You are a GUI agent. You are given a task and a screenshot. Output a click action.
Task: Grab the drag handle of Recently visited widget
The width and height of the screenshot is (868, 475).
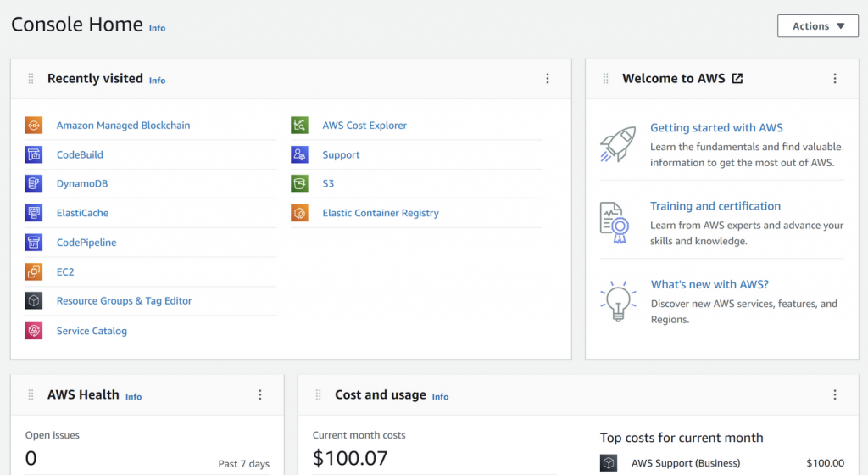click(x=31, y=79)
